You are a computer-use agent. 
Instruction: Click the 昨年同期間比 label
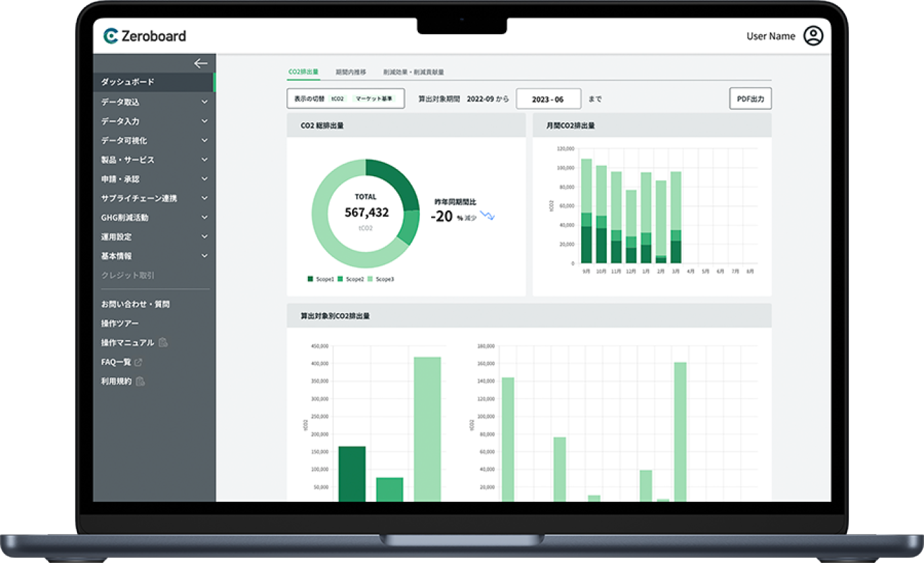455,202
